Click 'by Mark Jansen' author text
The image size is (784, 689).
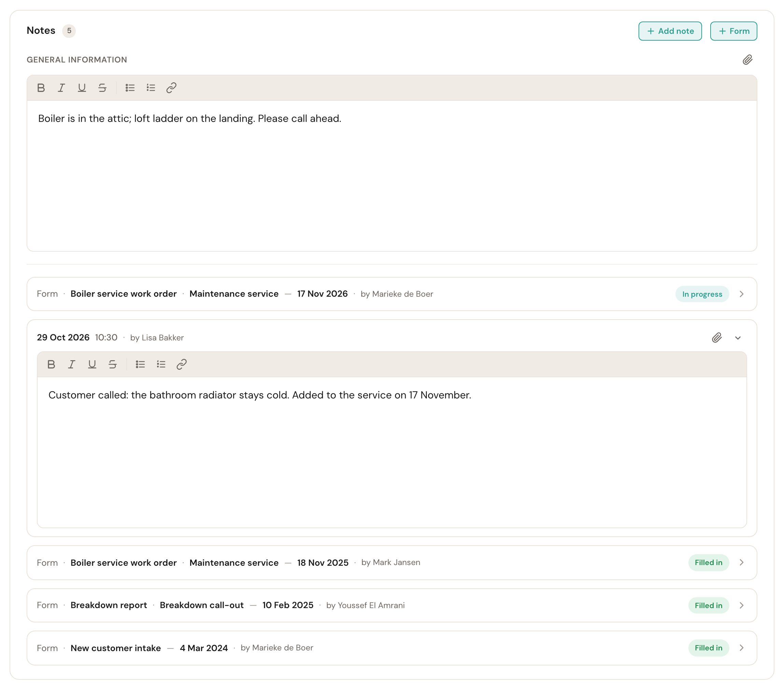(391, 562)
